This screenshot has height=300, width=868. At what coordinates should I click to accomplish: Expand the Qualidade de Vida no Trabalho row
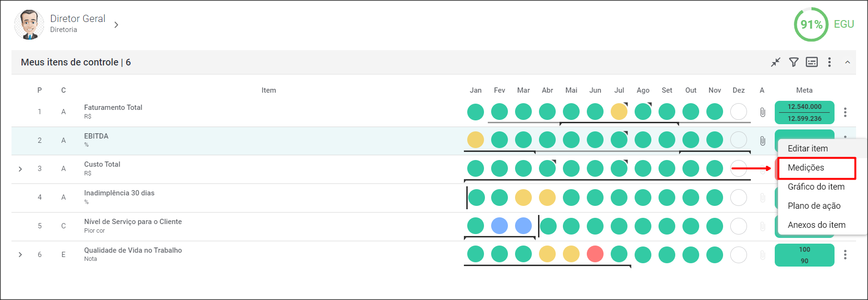pyautogui.click(x=20, y=255)
